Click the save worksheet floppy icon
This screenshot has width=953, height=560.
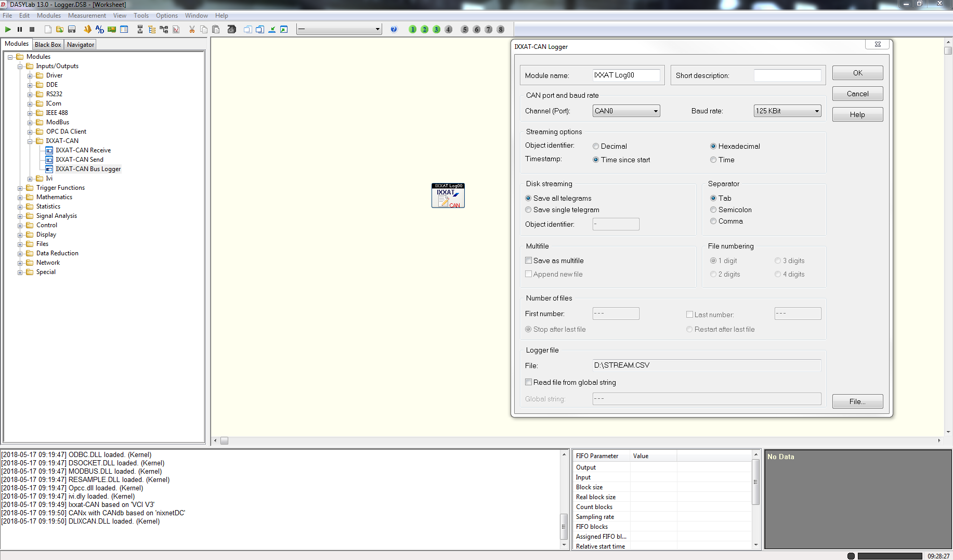[x=72, y=30]
